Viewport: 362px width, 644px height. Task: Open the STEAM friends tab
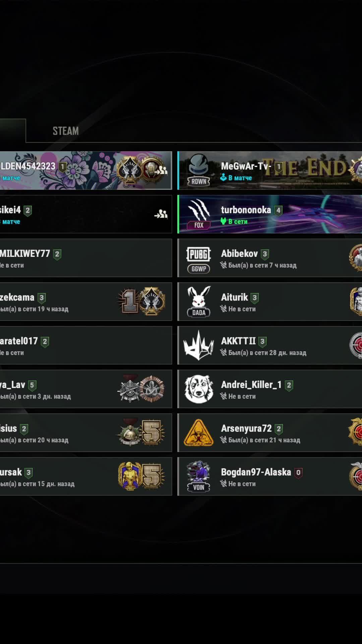tap(66, 131)
